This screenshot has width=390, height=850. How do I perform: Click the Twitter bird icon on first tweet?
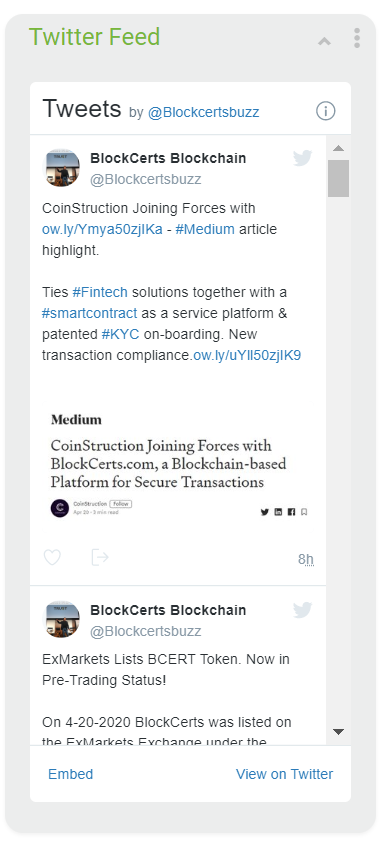(x=303, y=158)
